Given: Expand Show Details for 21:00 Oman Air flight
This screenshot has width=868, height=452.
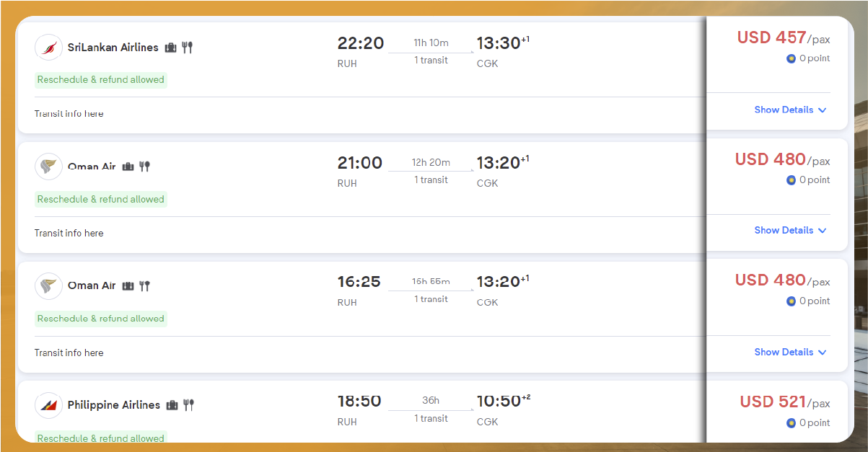Looking at the screenshot, I should (x=790, y=231).
